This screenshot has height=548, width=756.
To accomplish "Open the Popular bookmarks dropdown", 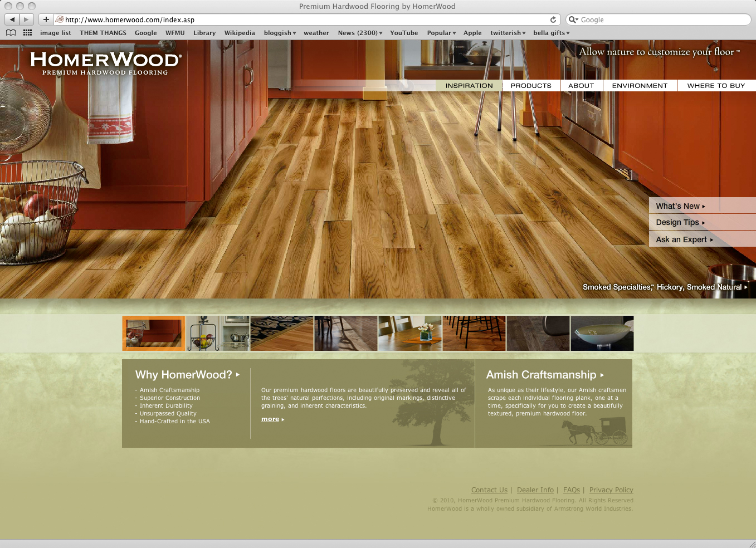I will (442, 33).
